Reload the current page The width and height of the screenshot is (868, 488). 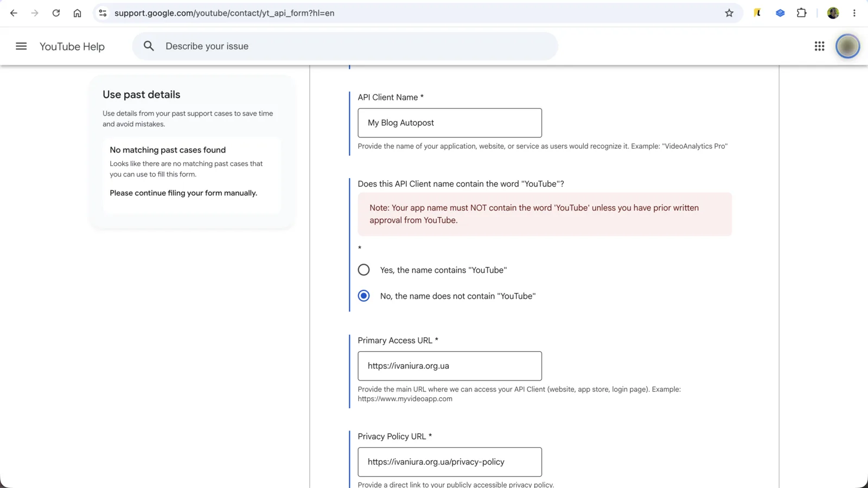[56, 13]
